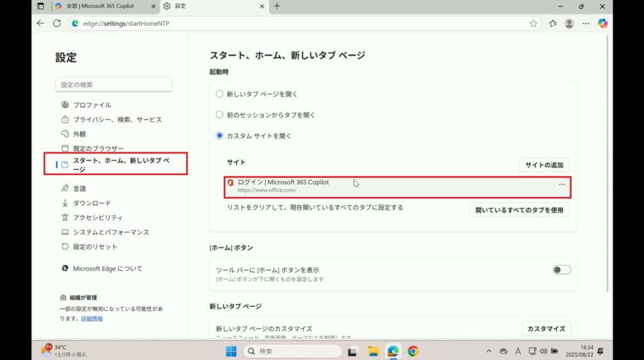Click the '開いているすべてのタブを使用' button

pos(519,210)
